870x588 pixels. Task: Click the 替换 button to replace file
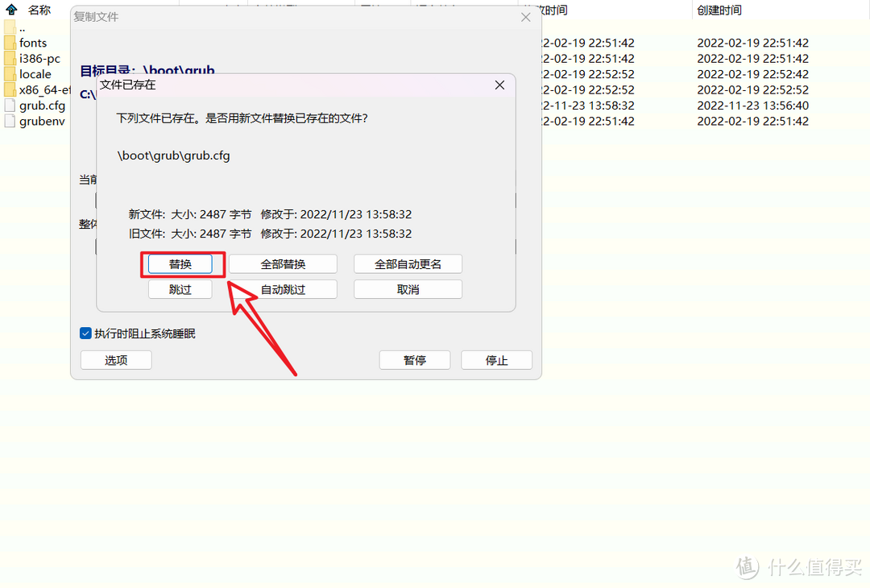(180, 263)
